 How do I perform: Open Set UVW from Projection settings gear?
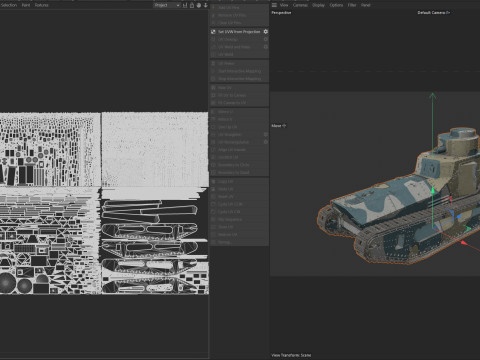(x=266, y=32)
